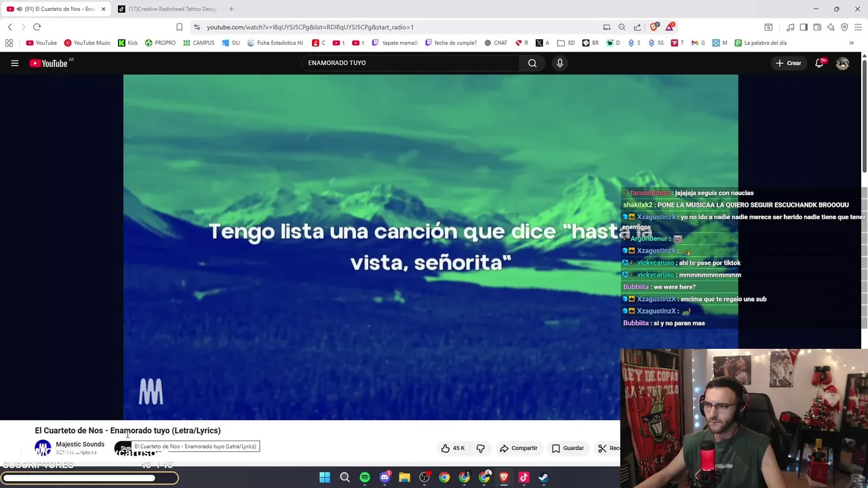
Task: Open a new browser tab
Action: [x=231, y=9]
